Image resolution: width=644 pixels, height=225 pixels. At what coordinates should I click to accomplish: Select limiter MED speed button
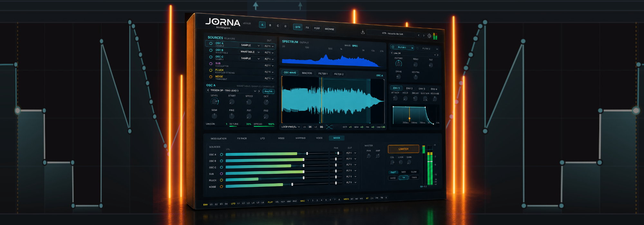click(x=403, y=172)
